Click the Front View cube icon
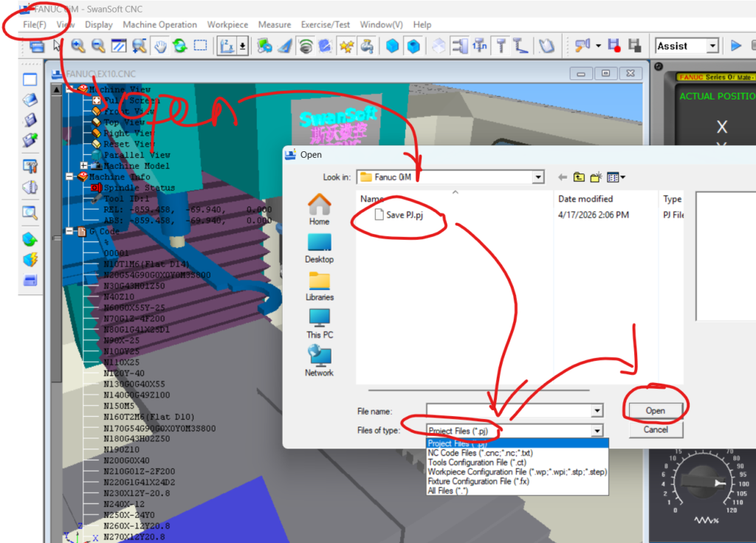756x543 pixels. coord(96,111)
